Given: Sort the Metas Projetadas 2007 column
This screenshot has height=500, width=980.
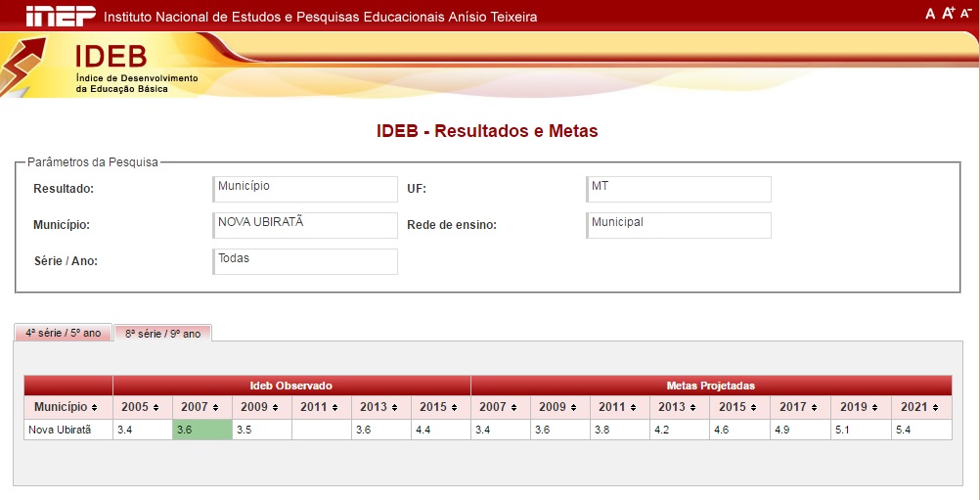Looking at the screenshot, I should pyautogui.click(x=513, y=408).
